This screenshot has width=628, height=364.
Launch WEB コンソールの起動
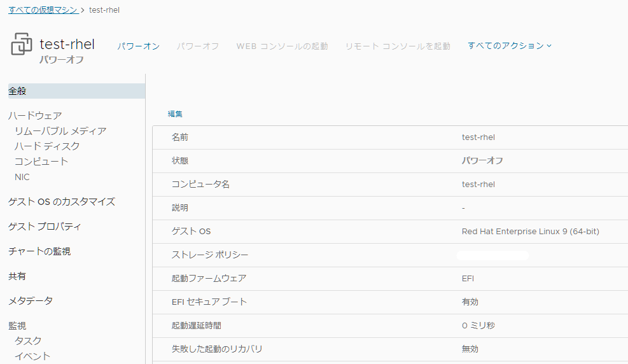coord(282,46)
